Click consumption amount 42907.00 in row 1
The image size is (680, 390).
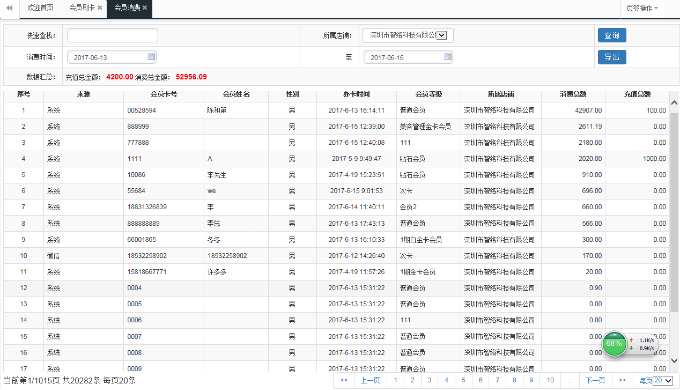click(x=588, y=111)
